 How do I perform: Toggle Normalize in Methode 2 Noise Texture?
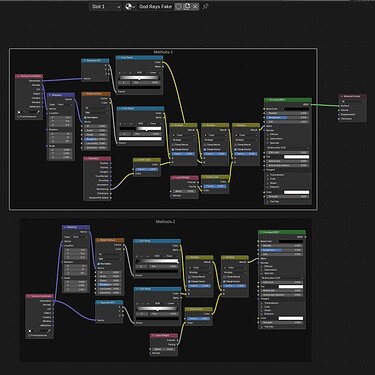(x=99, y=264)
